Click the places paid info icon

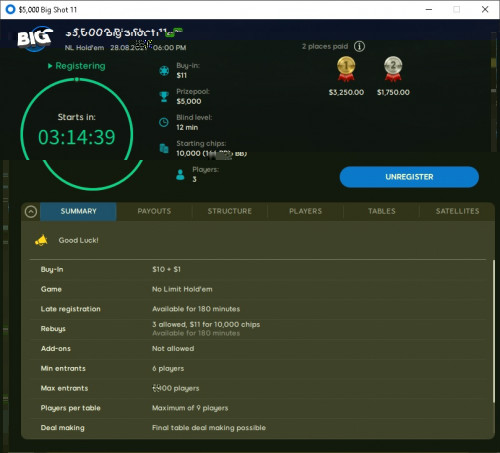[359, 46]
